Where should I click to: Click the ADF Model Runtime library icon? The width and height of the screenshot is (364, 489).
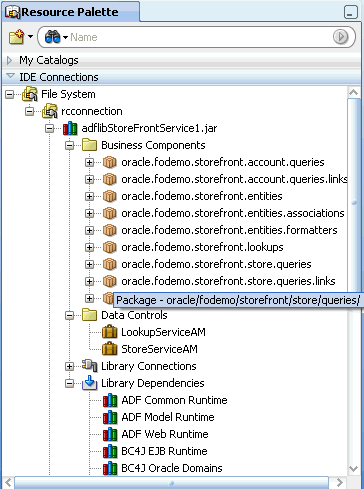coord(110,417)
